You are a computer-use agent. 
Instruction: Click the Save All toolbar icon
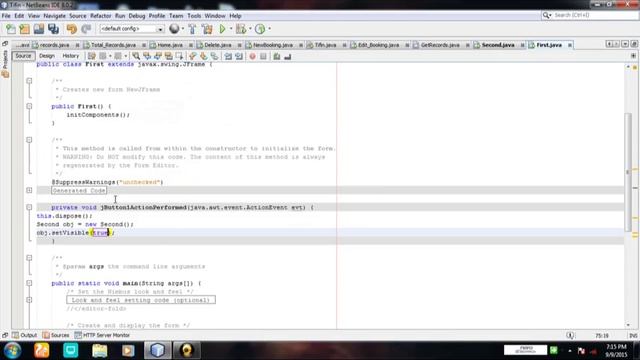[x=53, y=29]
